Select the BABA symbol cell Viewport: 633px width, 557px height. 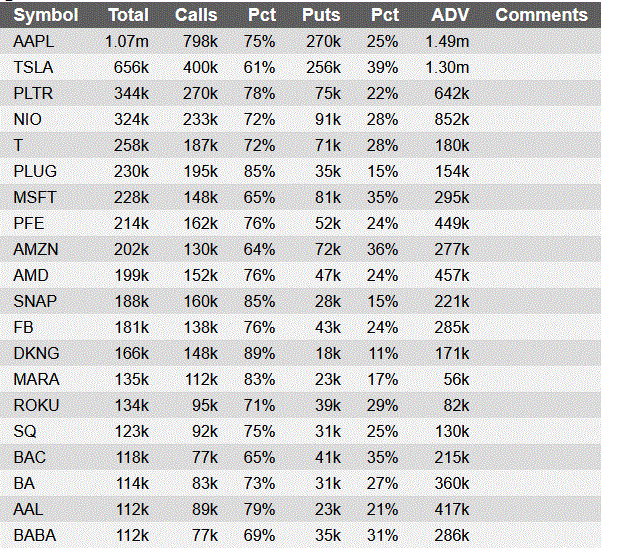click(35, 535)
